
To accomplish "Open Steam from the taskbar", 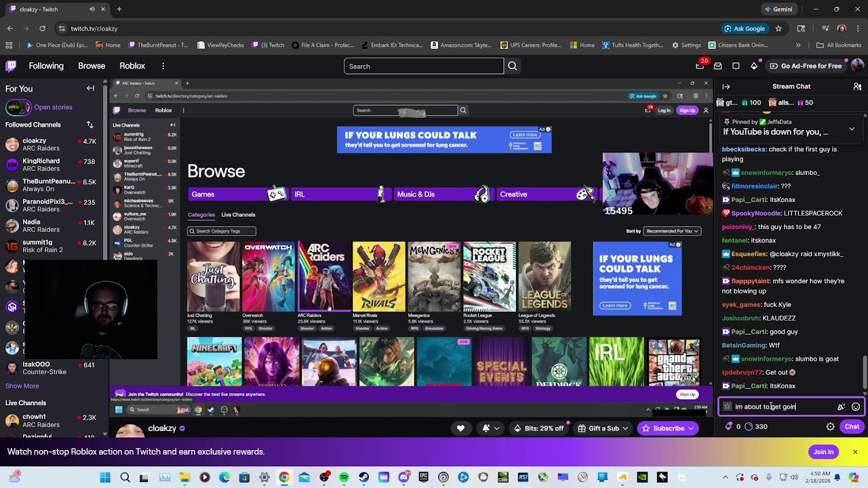I will click(x=364, y=478).
